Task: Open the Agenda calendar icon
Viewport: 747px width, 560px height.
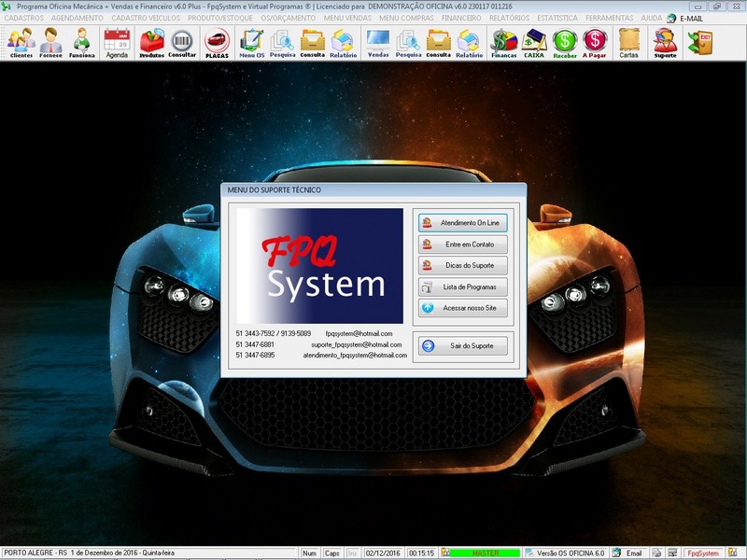Action: (x=117, y=43)
